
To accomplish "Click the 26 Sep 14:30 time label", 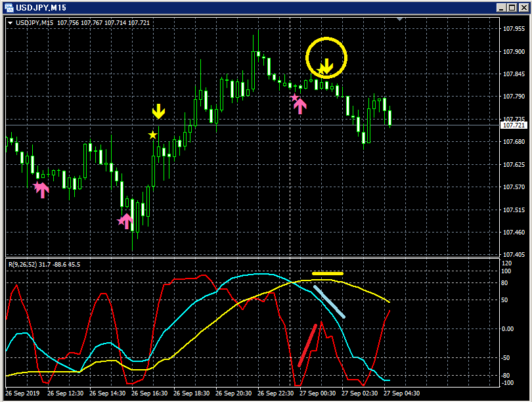I will click(x=107, y=393).
